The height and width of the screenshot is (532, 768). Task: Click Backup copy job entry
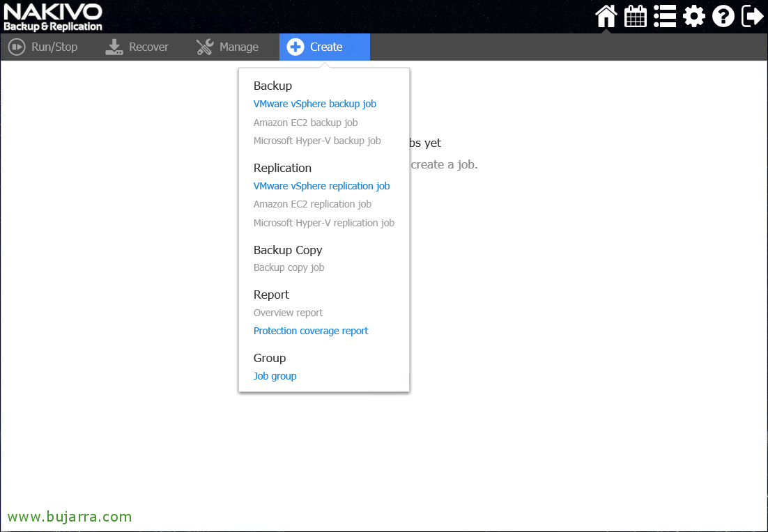pyautogui.click(x=289, y=267)
